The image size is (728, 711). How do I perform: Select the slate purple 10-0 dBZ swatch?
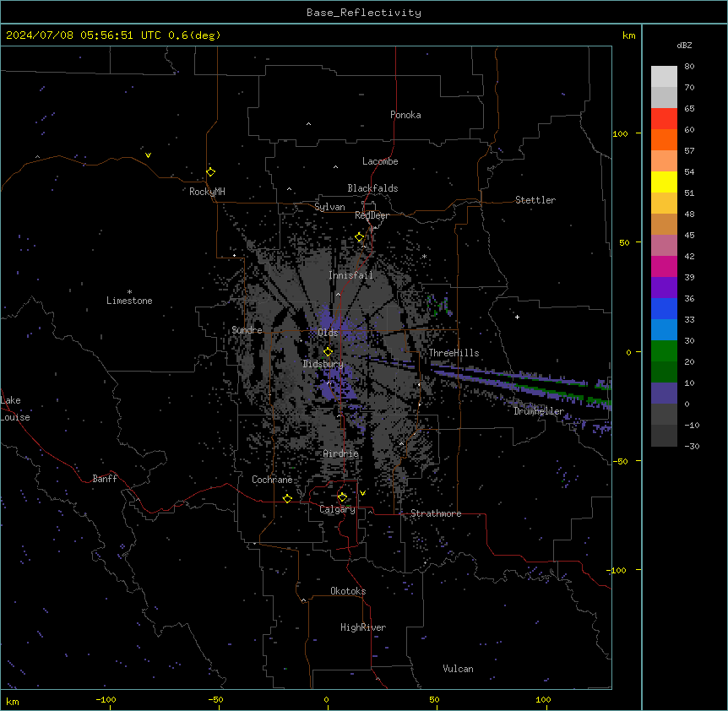pos(664,393)
